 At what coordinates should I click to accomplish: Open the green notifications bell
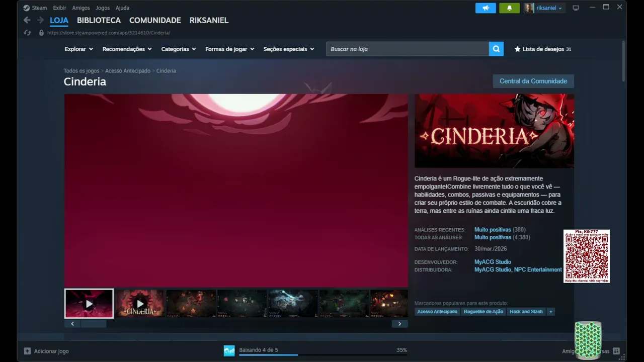(509, 8)
